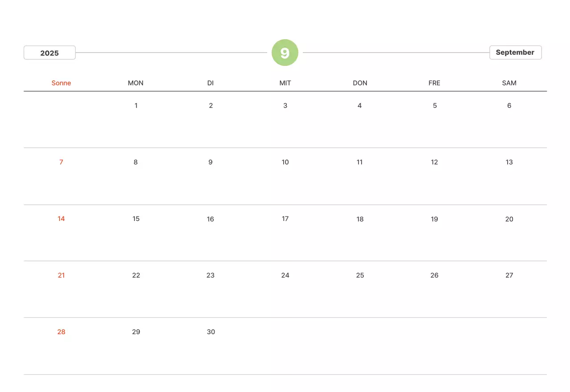Select date 26 under FRE
Screen dimensions: 570x392
pyautogui.click(x=434, y=275)
